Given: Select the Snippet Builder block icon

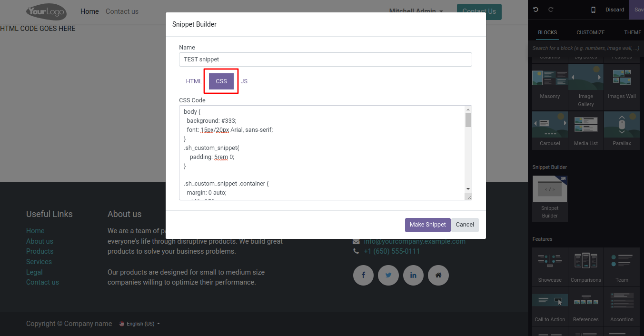Looking at the screenshot, I should (550, 190).
